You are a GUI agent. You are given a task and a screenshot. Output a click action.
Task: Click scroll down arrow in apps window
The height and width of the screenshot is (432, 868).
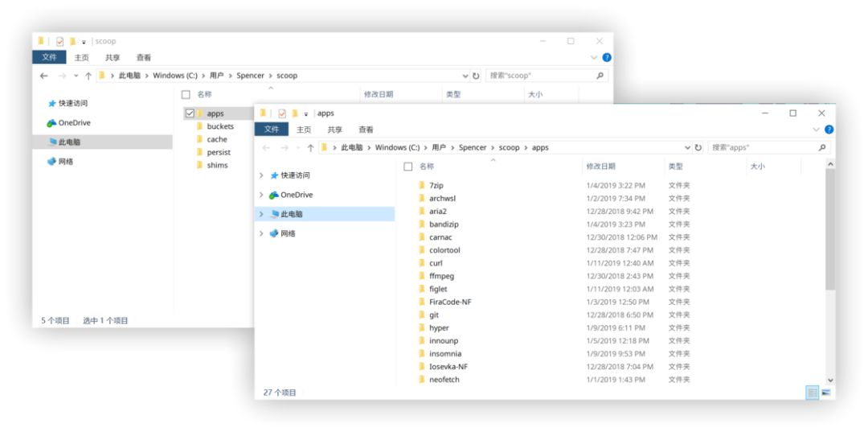pos(829,380)
